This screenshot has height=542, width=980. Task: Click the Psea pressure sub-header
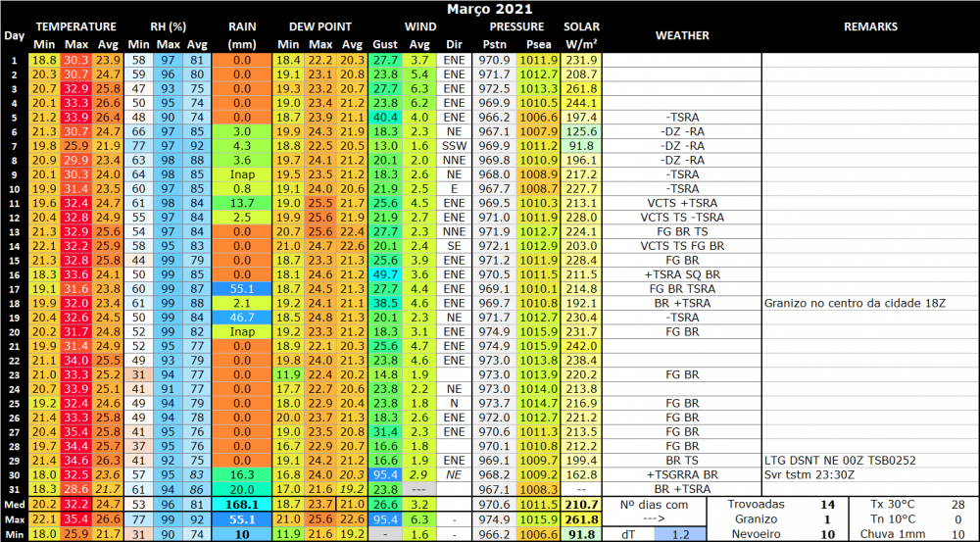(539, 44)
